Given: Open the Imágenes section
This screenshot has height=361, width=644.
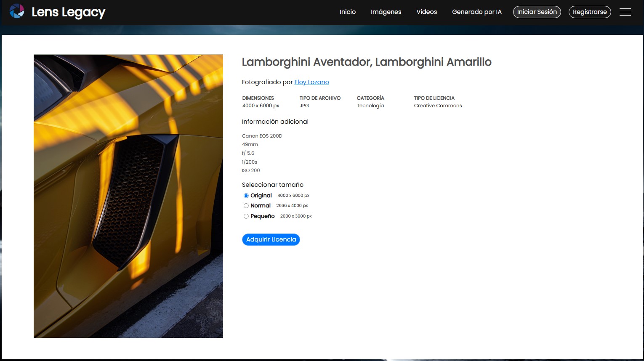Looking at the screenshot, I should point(386,12).
